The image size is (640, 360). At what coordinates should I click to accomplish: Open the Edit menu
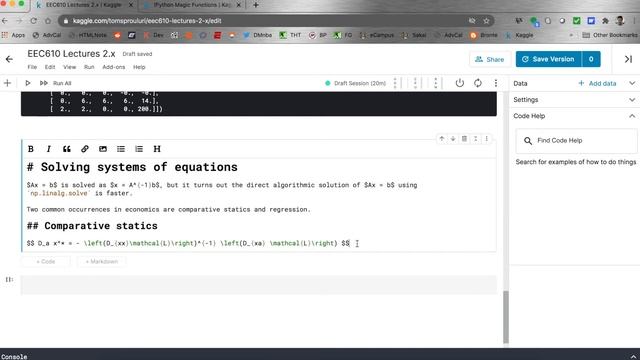pyautogui.click(x=50, y=67)
